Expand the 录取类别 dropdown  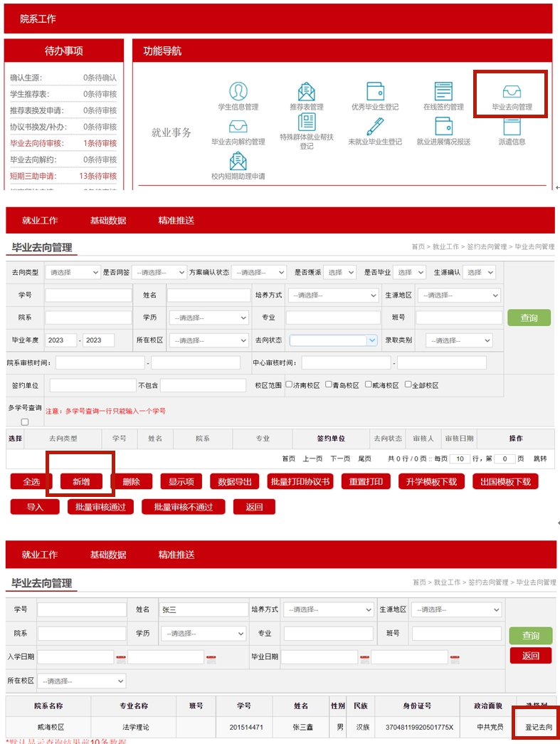[459, 340]
